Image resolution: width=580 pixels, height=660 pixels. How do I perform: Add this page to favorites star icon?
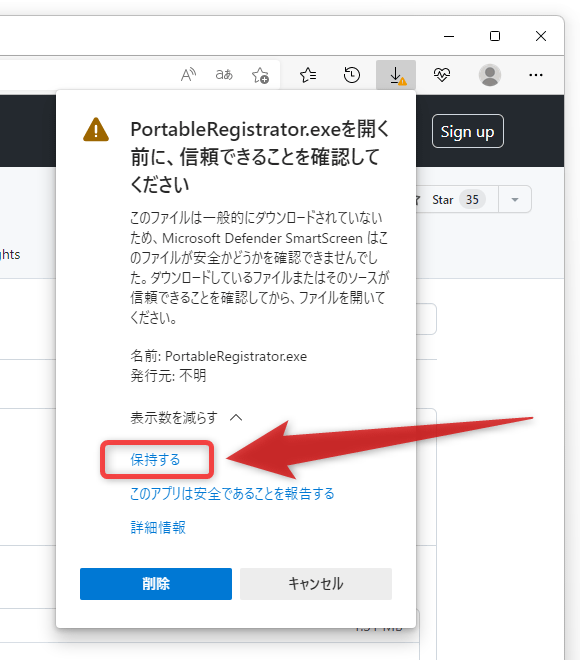[x=261, y=75]
